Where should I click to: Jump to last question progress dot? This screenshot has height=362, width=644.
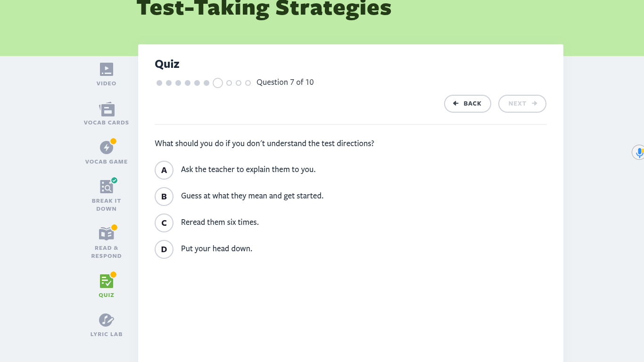[x=248, y=83]
